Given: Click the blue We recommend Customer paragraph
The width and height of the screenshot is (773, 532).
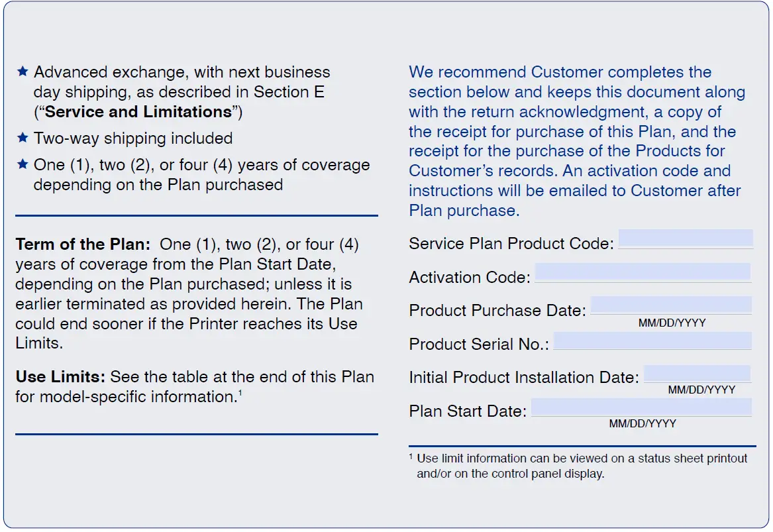Looking at the screenshot, I should 577,141.
